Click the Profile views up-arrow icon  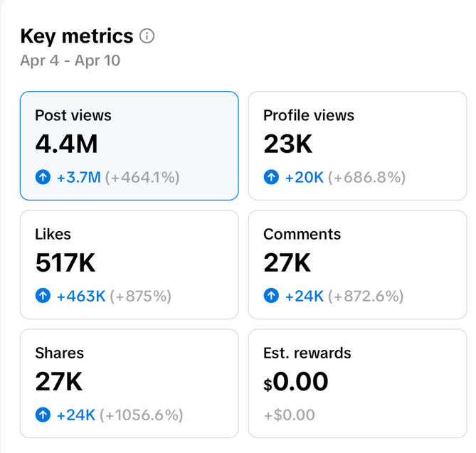(x=271, y=177)
